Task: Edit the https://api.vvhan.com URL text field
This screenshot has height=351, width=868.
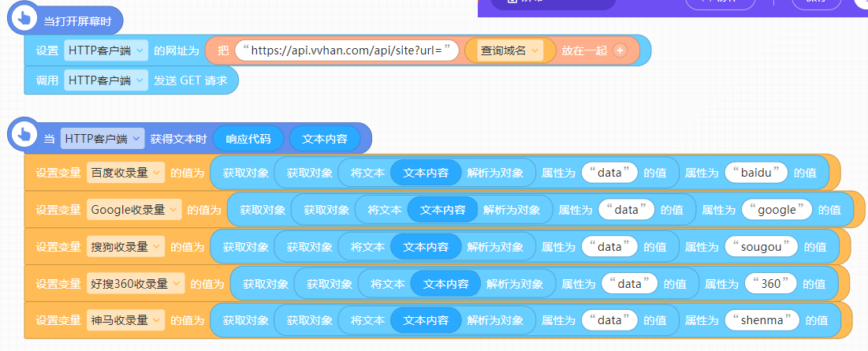Action: click(x=347, y=50)
